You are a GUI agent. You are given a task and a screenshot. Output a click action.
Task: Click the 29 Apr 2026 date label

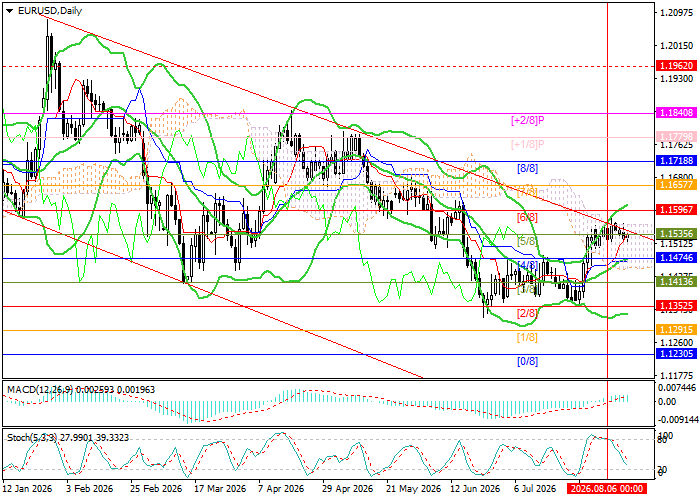pos(347,489)
